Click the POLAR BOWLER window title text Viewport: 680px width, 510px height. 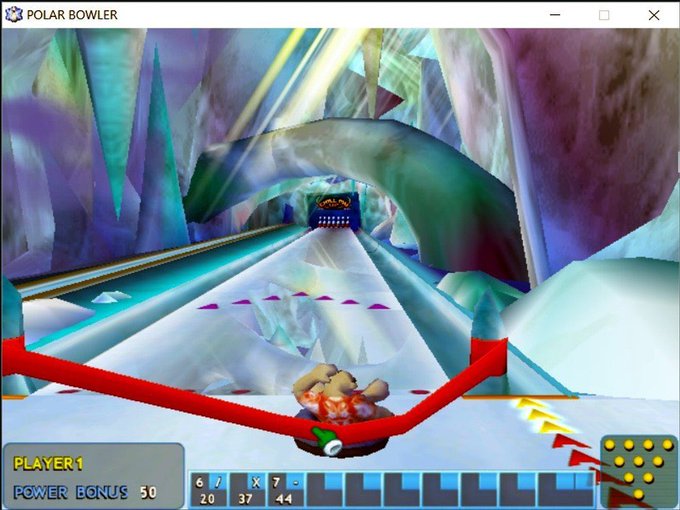pos(72,15)
